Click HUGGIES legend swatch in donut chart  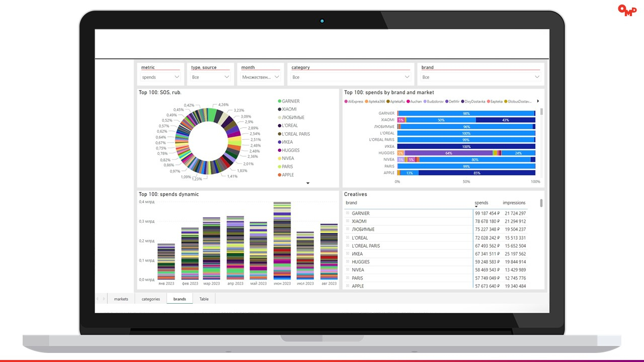(279, 150)
